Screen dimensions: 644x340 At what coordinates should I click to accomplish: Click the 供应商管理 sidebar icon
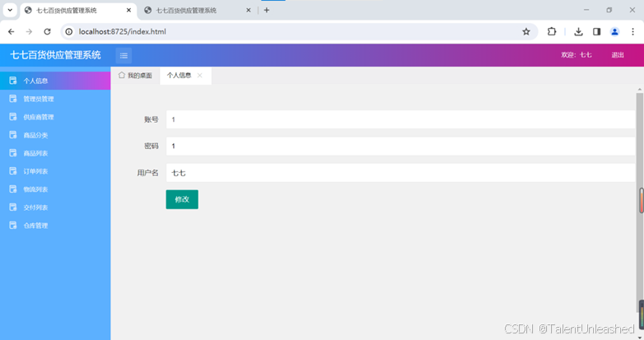13,117
